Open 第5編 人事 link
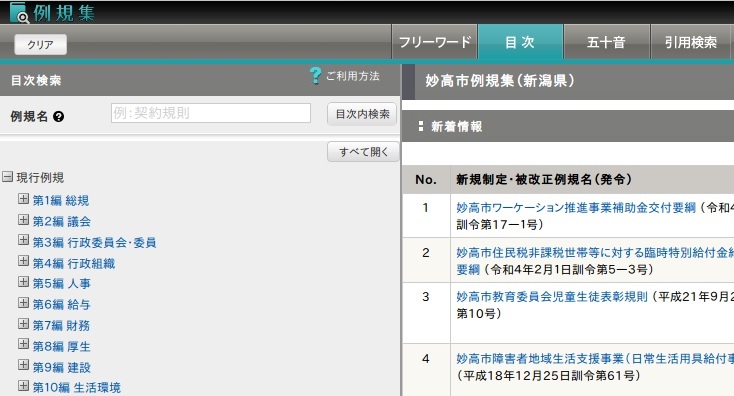This screenshot has height=396, width=734. pos(61,284)
